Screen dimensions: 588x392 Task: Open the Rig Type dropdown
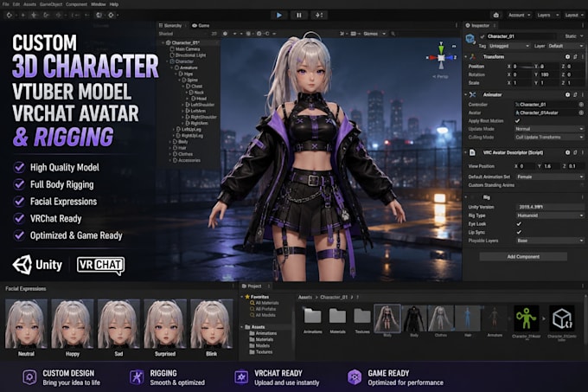pos(549,215)
